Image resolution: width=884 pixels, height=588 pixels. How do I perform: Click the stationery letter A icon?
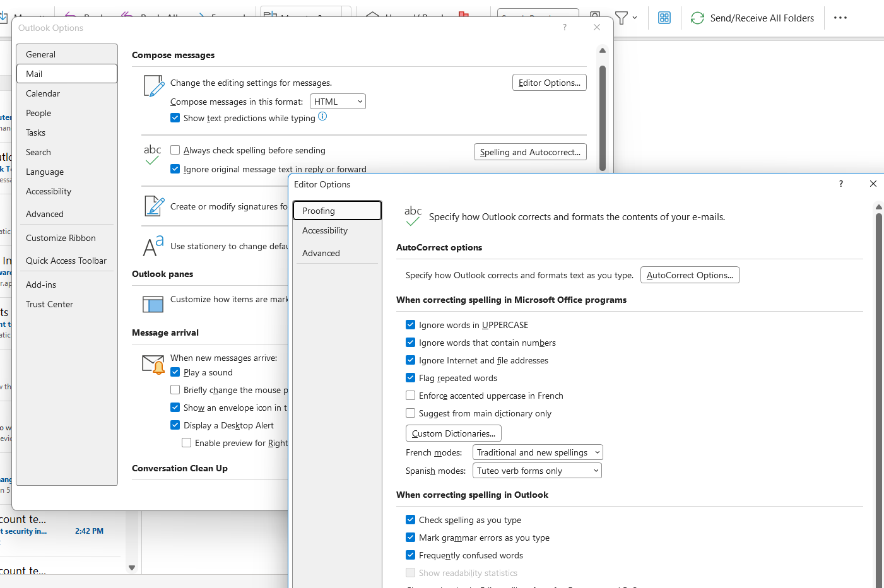(x=153, y=245)
